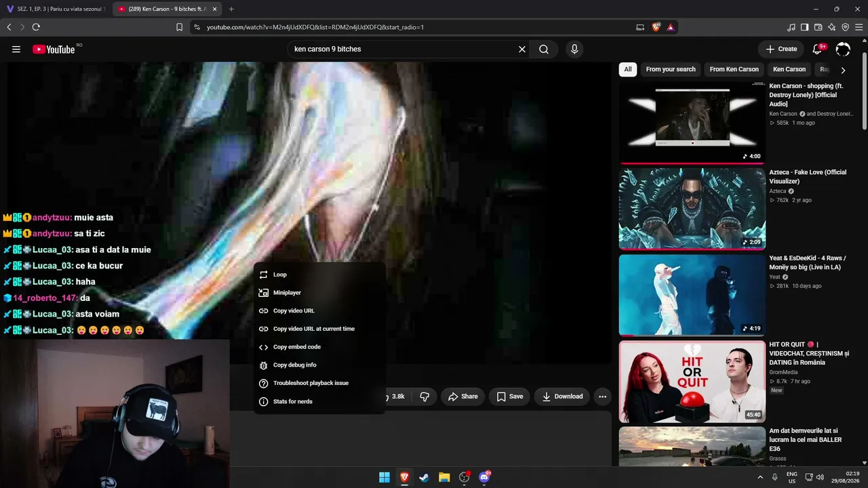Open the Yeat & EsDeeKid video thumbnail
This screenshot has height=488, width=868.
click(x=692, y=295)
